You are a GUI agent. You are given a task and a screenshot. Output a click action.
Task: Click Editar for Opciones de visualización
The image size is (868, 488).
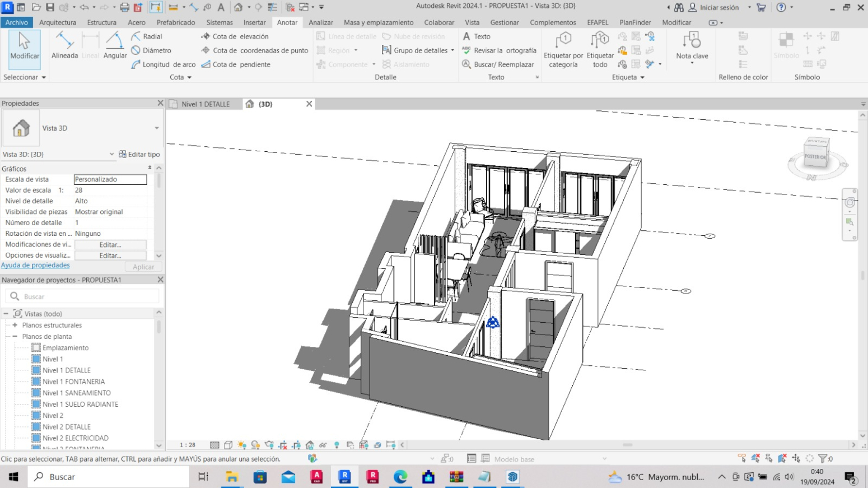110,255
